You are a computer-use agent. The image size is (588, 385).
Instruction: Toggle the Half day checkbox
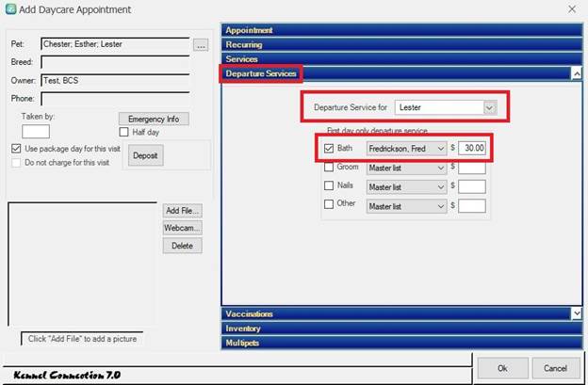(123, 132)
